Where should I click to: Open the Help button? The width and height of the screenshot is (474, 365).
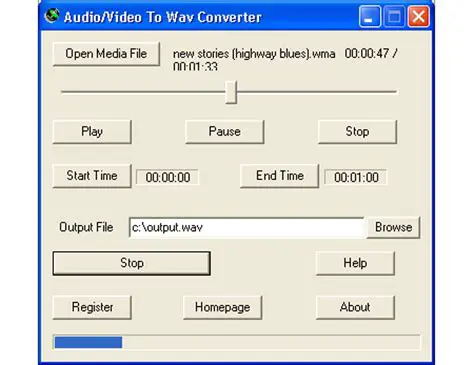[x=355, y=263]
